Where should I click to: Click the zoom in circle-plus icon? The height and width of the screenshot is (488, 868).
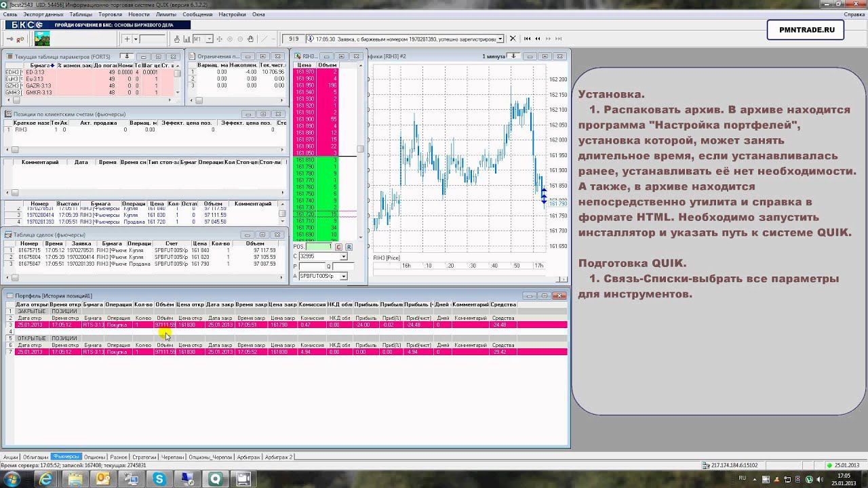pos(230,39)
